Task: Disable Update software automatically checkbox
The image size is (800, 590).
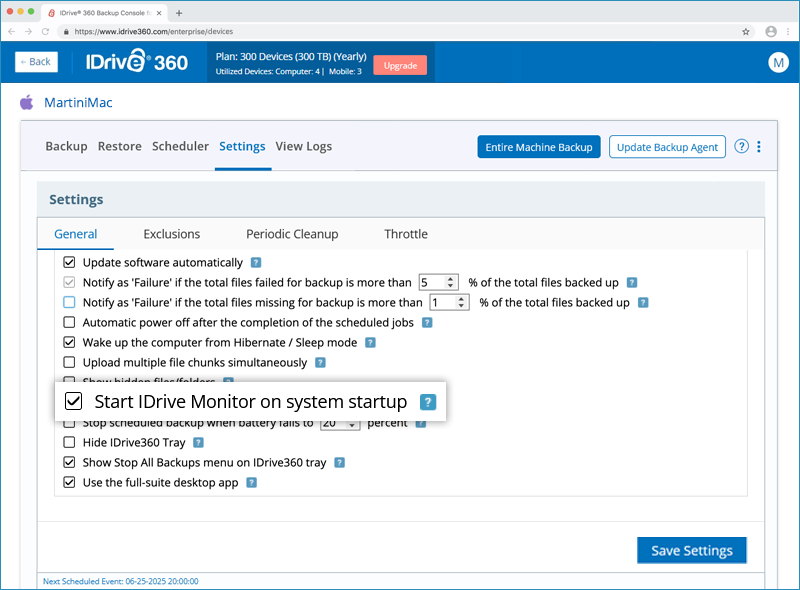Action: click(69, 262)
